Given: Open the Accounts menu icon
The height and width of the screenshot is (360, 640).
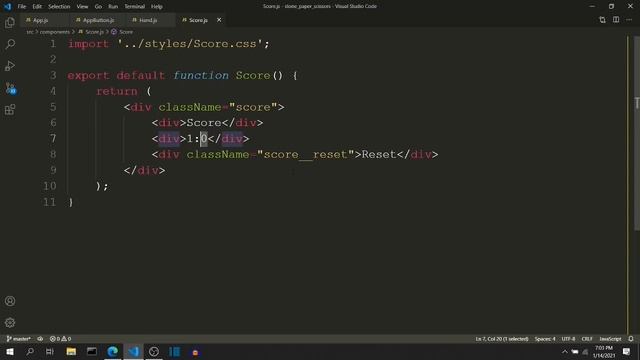Looking at the screenshot, I should 10,301.
